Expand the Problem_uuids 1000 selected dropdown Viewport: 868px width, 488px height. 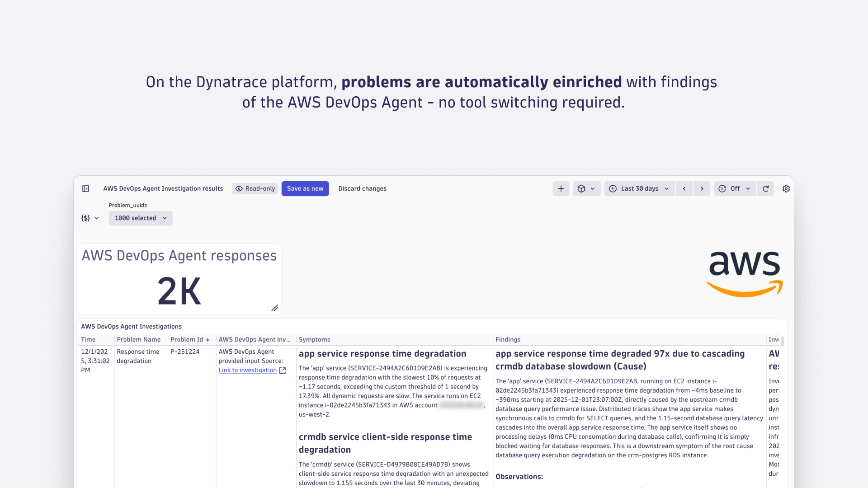141,218
